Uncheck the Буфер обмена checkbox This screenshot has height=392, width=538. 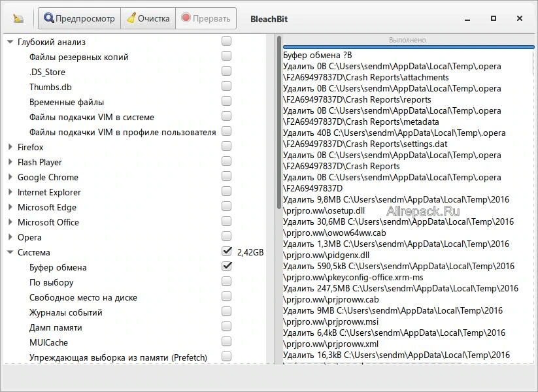click(x=226, y=267)
